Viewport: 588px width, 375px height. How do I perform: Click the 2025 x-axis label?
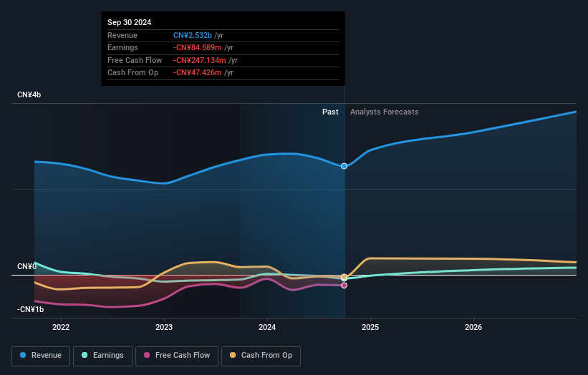tap(370, 327)
